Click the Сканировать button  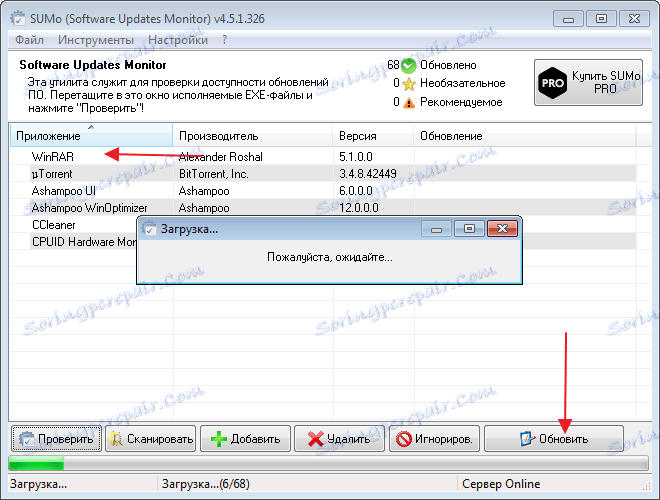pyautogui.click(x=151, y=439)
